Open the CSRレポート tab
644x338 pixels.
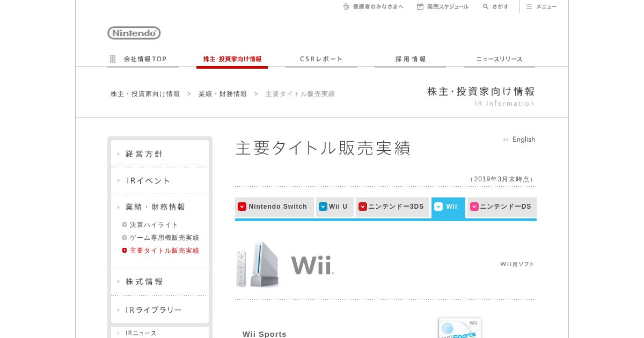(321, 60)
